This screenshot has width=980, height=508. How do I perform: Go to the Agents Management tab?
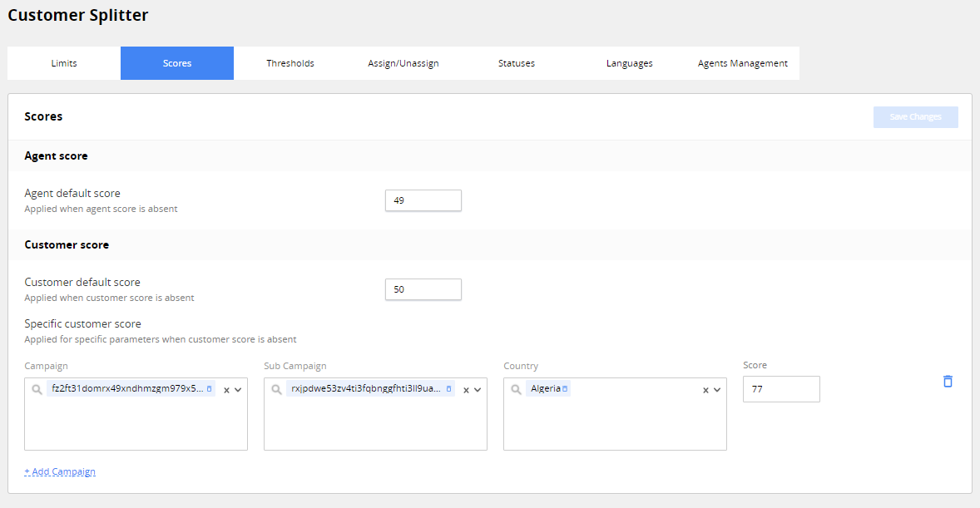(x=743, y=63)
